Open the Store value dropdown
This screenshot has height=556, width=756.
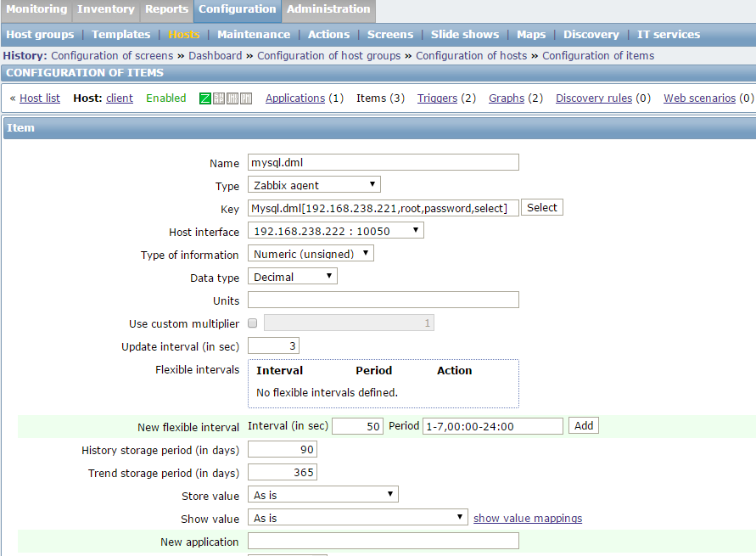point(322,495)
